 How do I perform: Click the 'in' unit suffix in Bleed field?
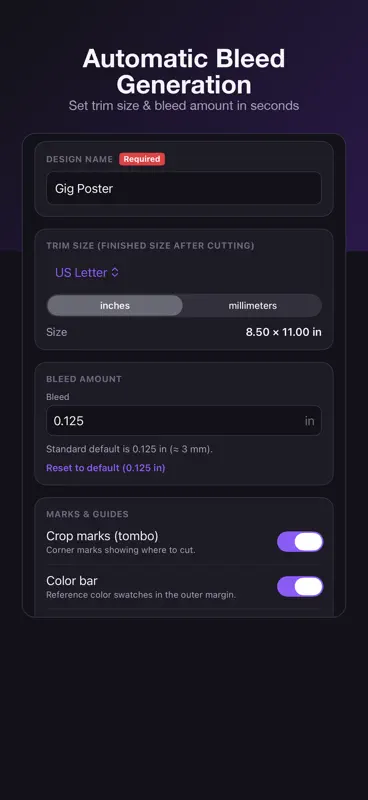click(309, 421)
